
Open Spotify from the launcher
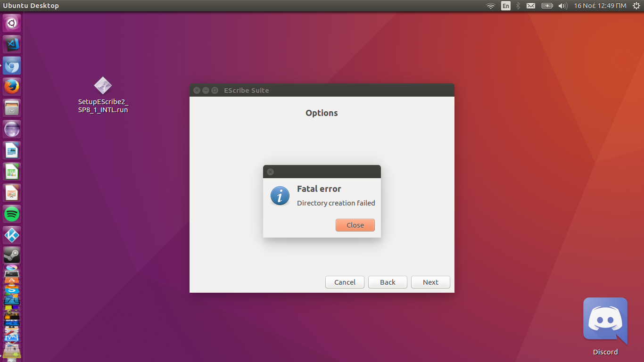pos(12,214)
